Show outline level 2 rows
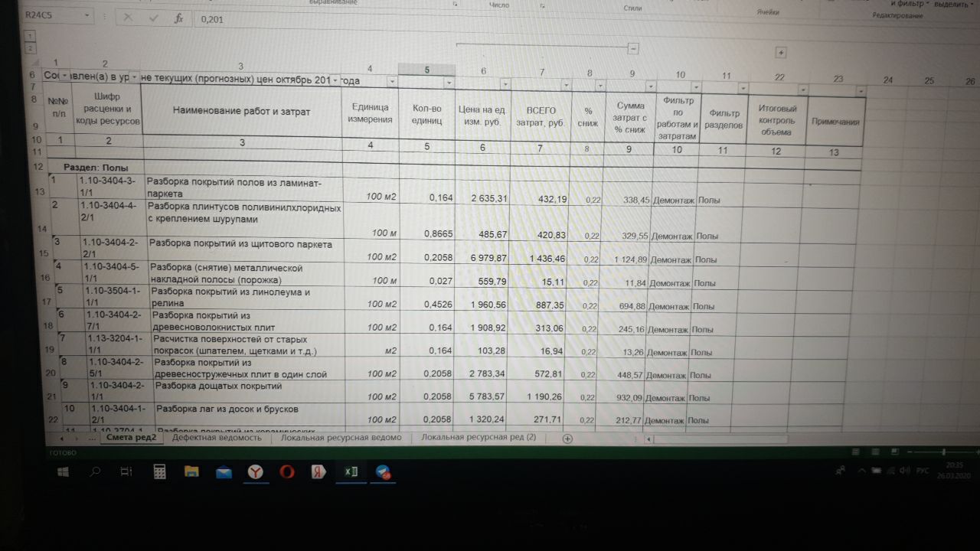 pyautogui.click(x=31, y=48)
